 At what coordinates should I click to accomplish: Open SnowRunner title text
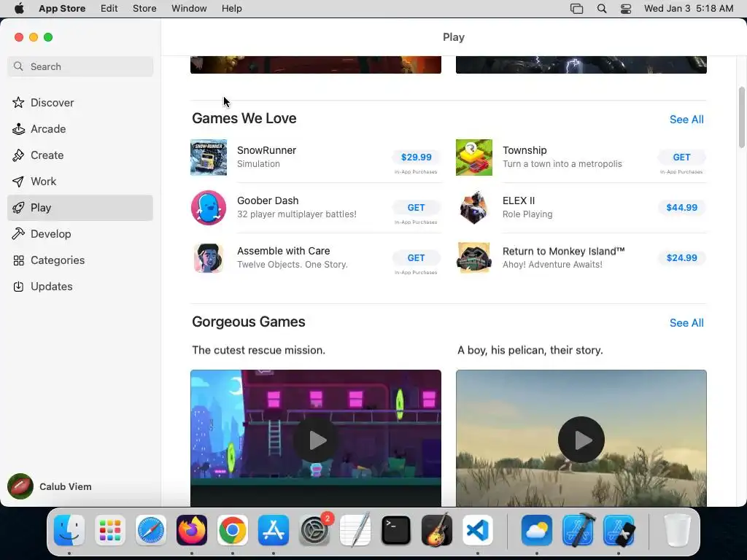[266, 150]
